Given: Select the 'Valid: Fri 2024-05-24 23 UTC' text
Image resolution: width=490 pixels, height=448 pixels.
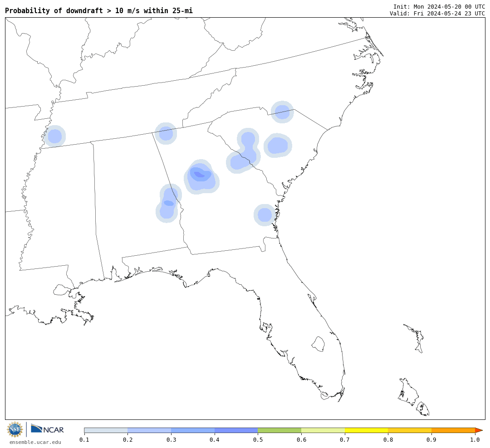Looking at the screenshot, I should click(x=437, y=14).
